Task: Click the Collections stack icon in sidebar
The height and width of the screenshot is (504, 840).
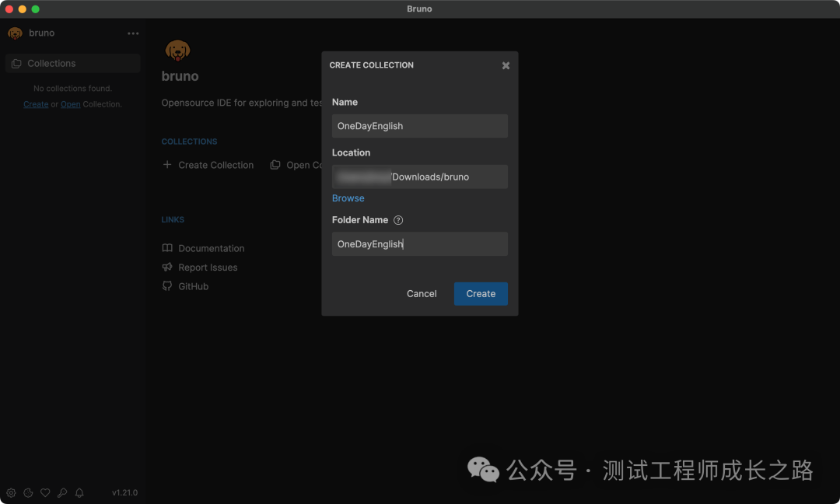Action: (16, 63)
